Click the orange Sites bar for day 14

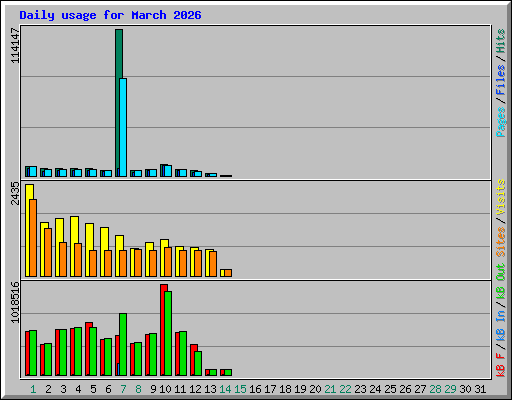228,273
